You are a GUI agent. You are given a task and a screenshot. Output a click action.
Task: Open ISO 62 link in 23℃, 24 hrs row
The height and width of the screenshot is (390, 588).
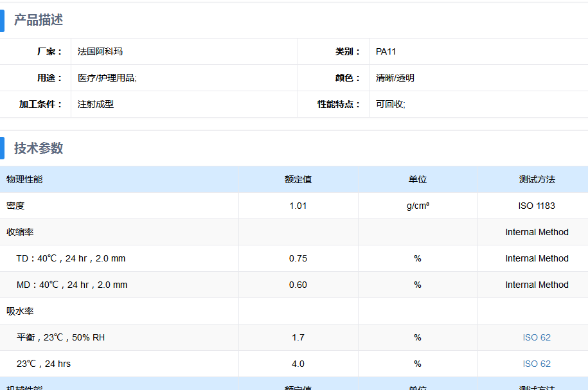click(x=537, y=364)
